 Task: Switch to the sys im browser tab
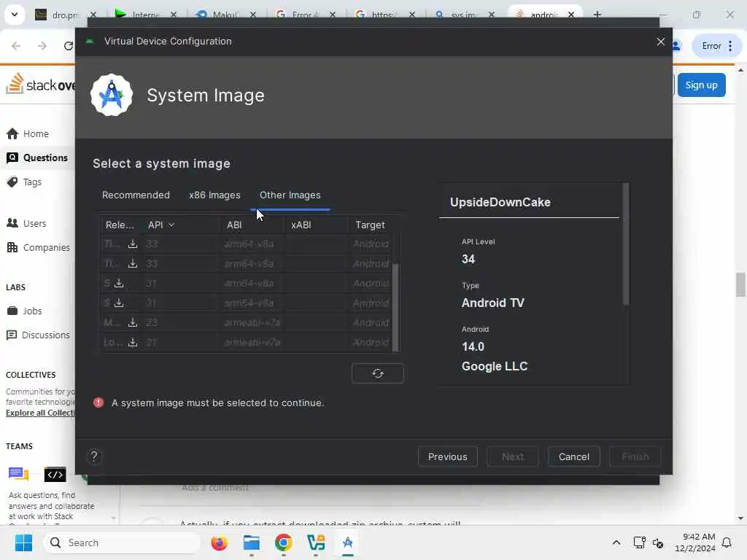(462, 15)
